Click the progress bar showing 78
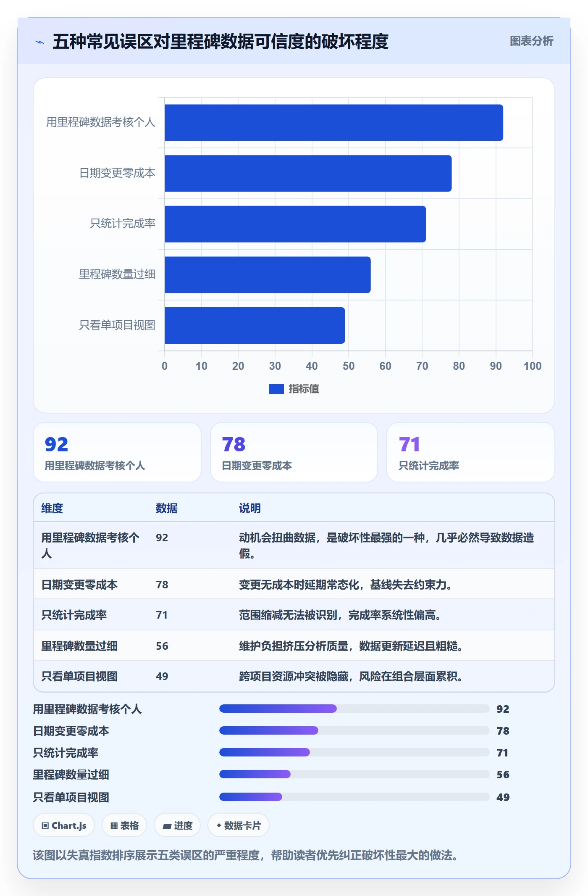Image resolution: width=588 pixels, height=896 pixels. [x=354, y=730]
